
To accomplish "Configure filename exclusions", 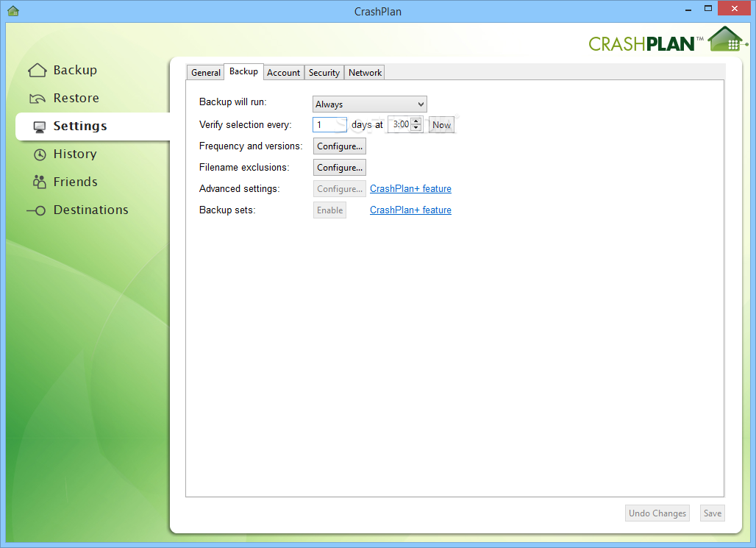I will [340, 168].
